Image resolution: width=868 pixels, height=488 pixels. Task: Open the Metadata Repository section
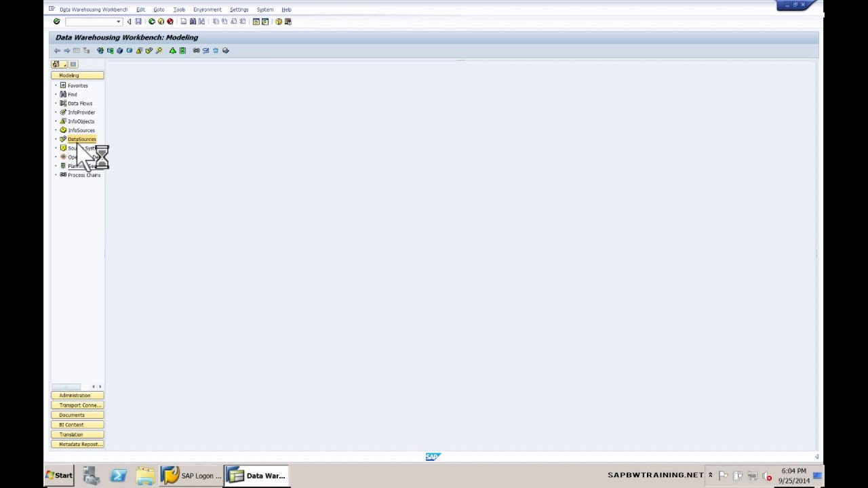click(77, 445)
